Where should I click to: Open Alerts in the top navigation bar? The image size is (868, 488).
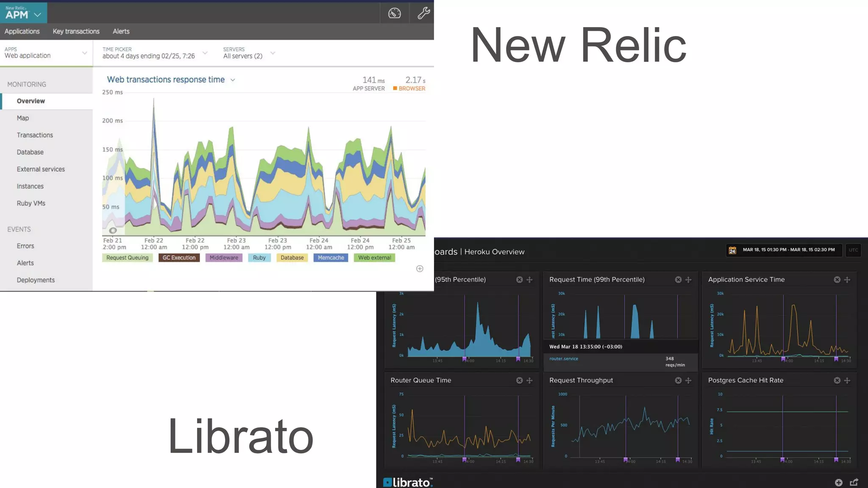click(121, 31)
